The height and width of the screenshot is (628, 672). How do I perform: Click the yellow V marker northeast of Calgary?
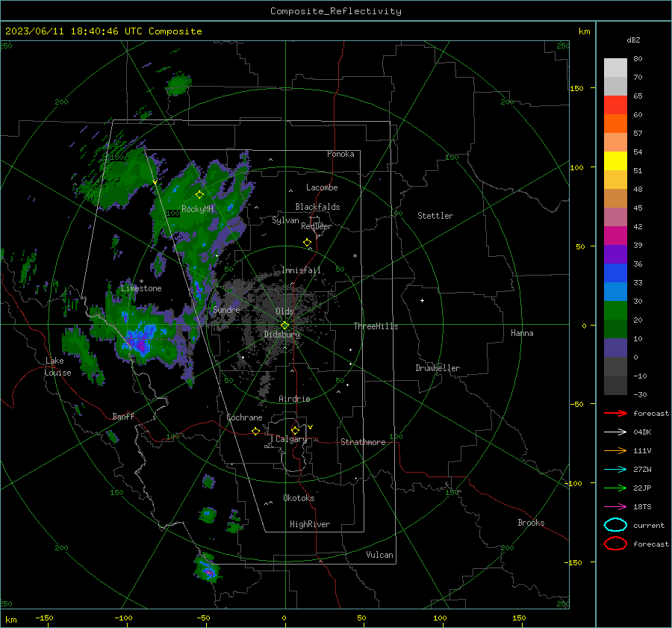pos(311,427)
